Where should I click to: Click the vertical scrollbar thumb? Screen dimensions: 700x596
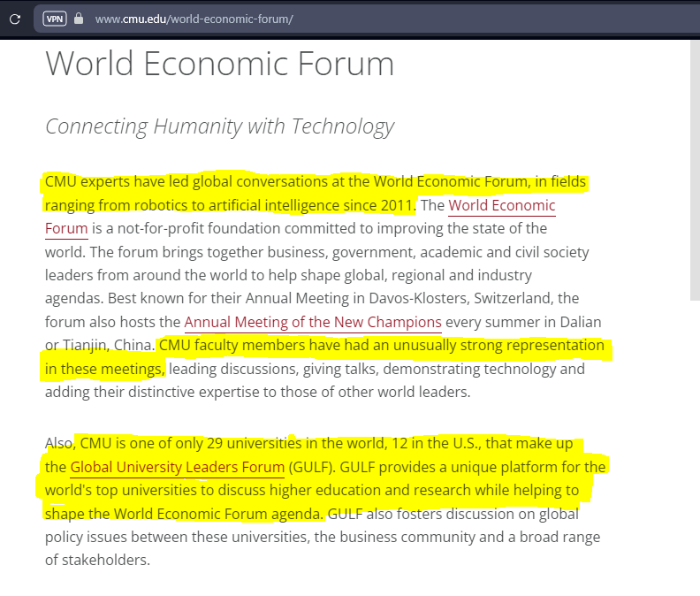click(x=695, y=170)
